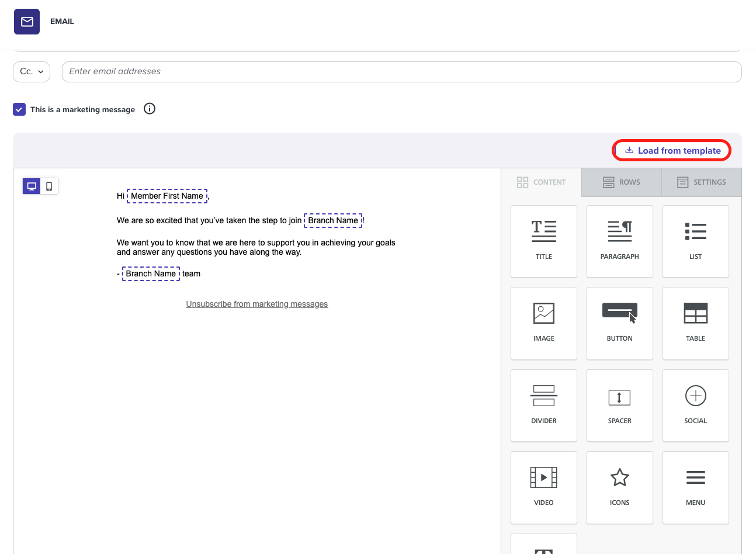Insert a Table block
This screenshot has width=756, height=554.
tap(695, 323)
